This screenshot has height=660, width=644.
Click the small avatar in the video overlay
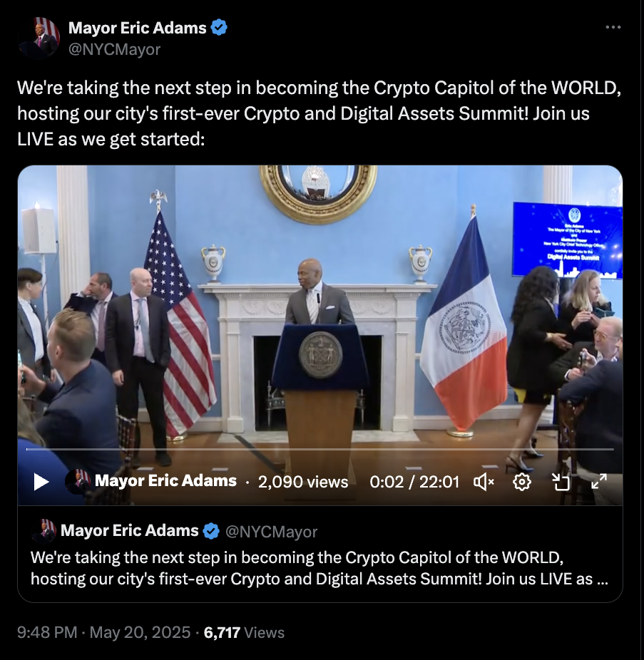click(78, 482)
